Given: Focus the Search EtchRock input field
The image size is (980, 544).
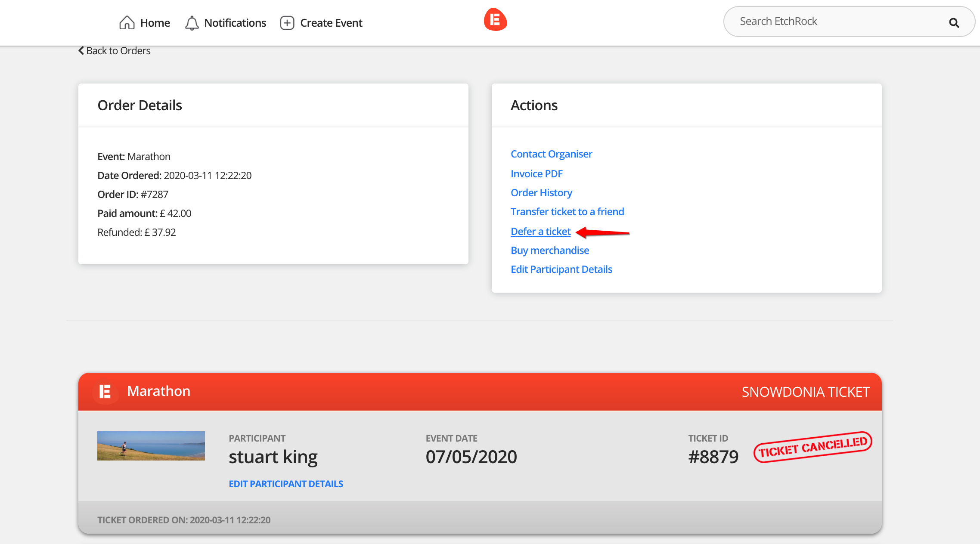Looking at the screenshot, I should [835, 22].
